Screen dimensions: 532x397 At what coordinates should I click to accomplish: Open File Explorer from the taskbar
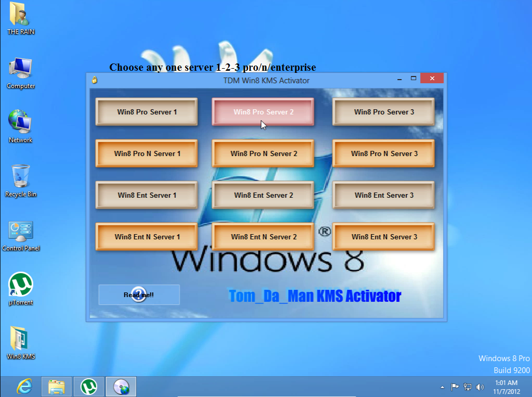click(x=56, y=387)
